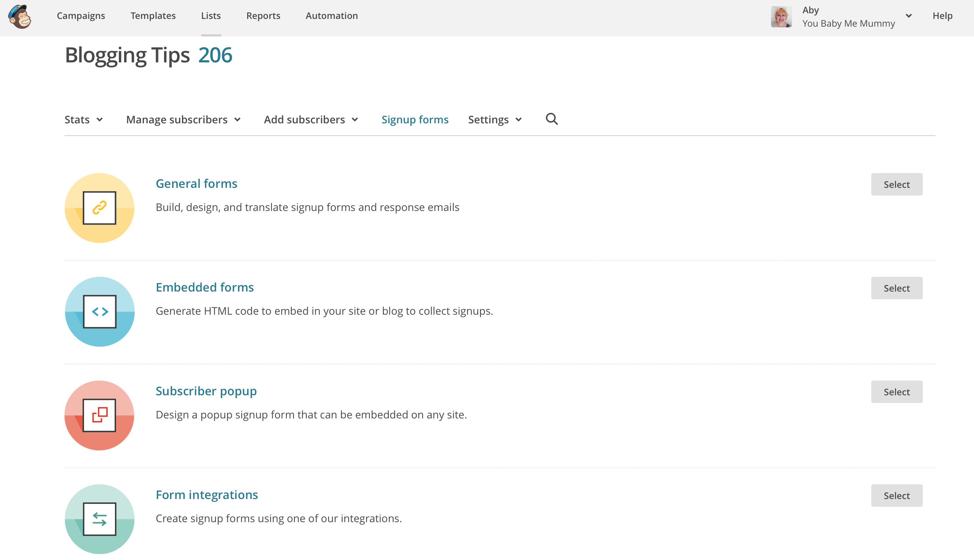Select Subscriber popup button
This screenshot has width=974, height=560.
click(897, 392)
